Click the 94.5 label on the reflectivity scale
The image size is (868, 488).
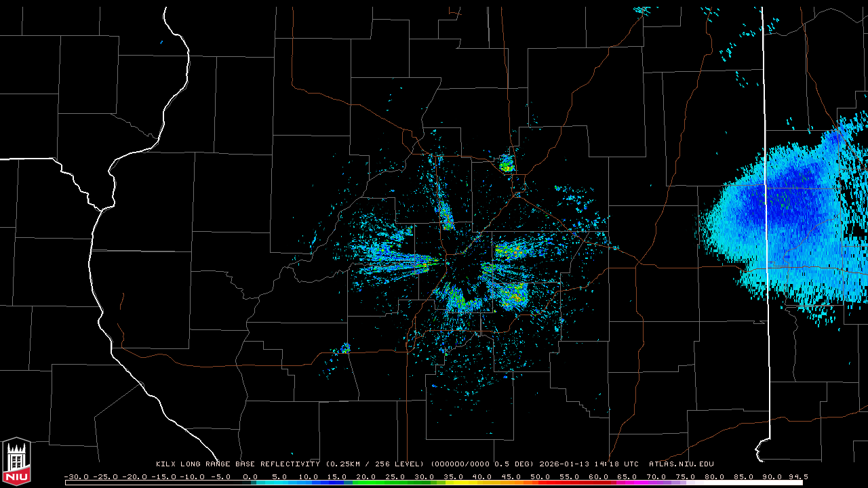pyautogui.click(x=797, y=476)
